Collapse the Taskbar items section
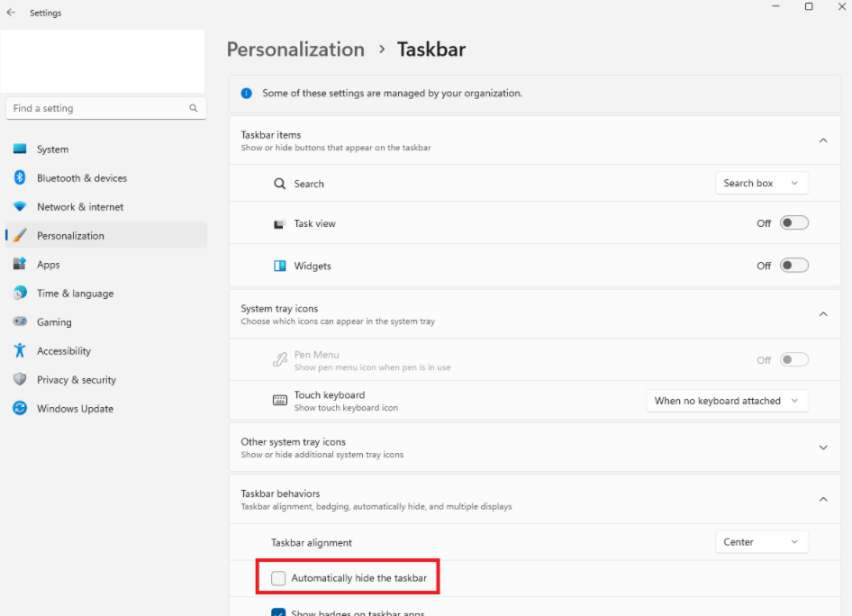 pos(823,140)
